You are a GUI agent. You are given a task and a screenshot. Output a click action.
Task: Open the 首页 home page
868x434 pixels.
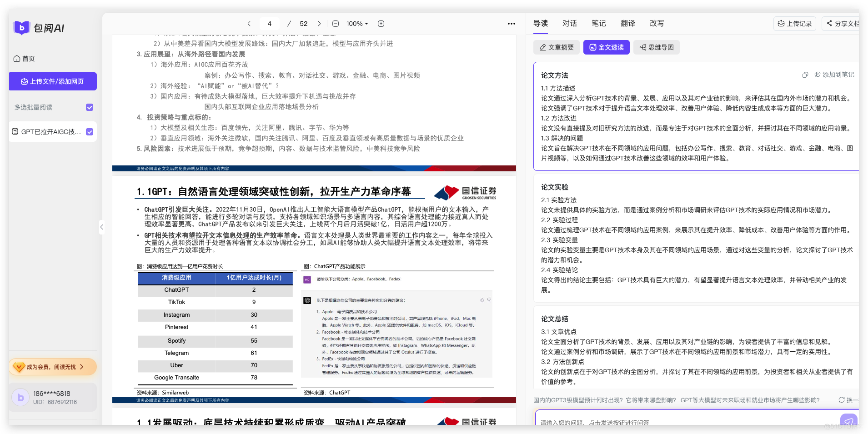(25, 59)
